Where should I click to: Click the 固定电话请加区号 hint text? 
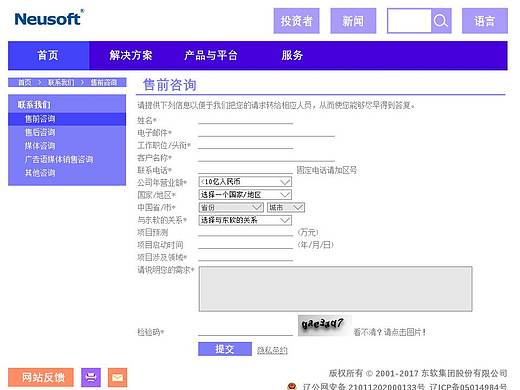(327, 170)
